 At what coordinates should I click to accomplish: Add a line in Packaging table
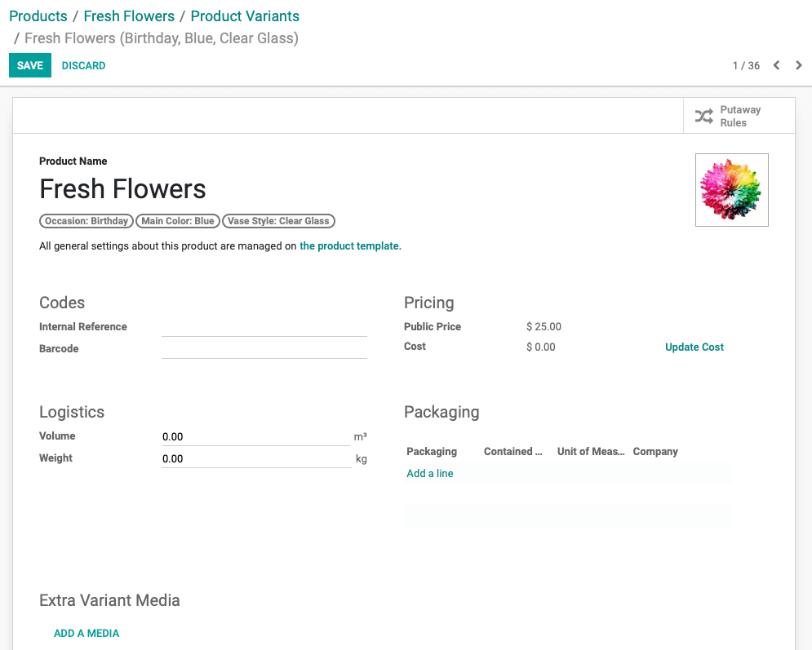coord(430,473)
